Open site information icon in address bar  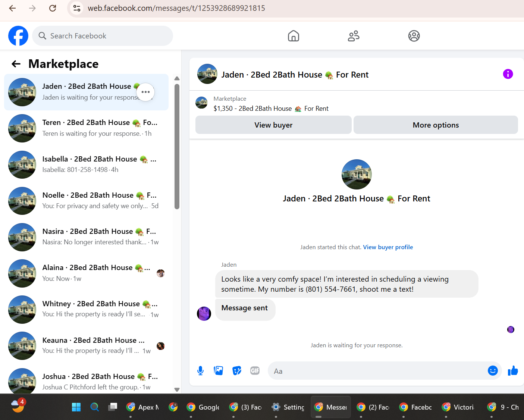77,8
